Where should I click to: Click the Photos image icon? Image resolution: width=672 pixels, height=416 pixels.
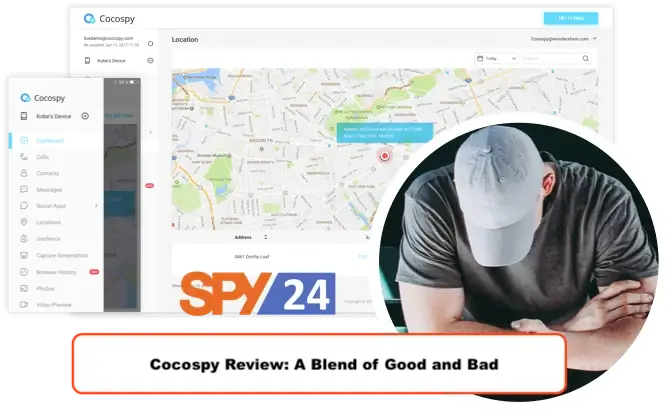(24, 288)
